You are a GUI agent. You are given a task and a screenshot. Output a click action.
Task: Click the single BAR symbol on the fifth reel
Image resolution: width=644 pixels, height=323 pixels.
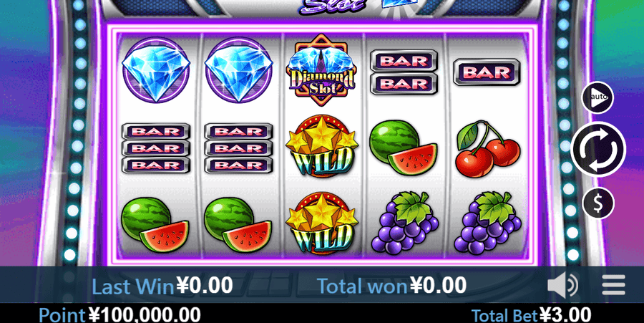tap(487, 72)
